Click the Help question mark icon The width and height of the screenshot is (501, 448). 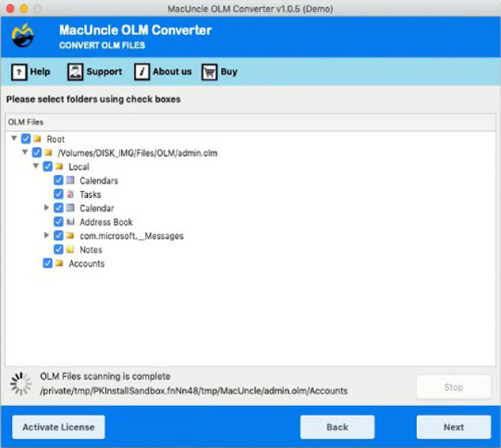[19, 72]
